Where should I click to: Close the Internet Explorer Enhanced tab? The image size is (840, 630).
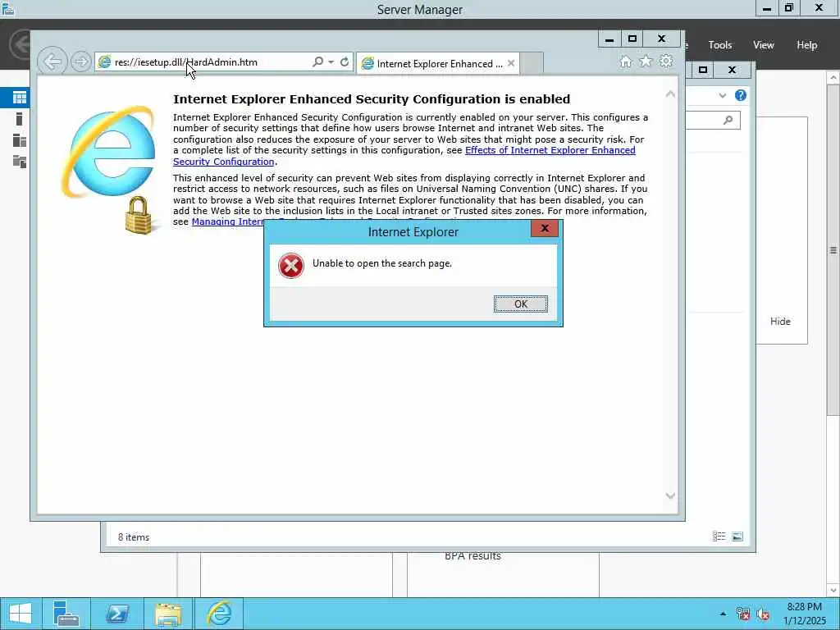(511, 63)
